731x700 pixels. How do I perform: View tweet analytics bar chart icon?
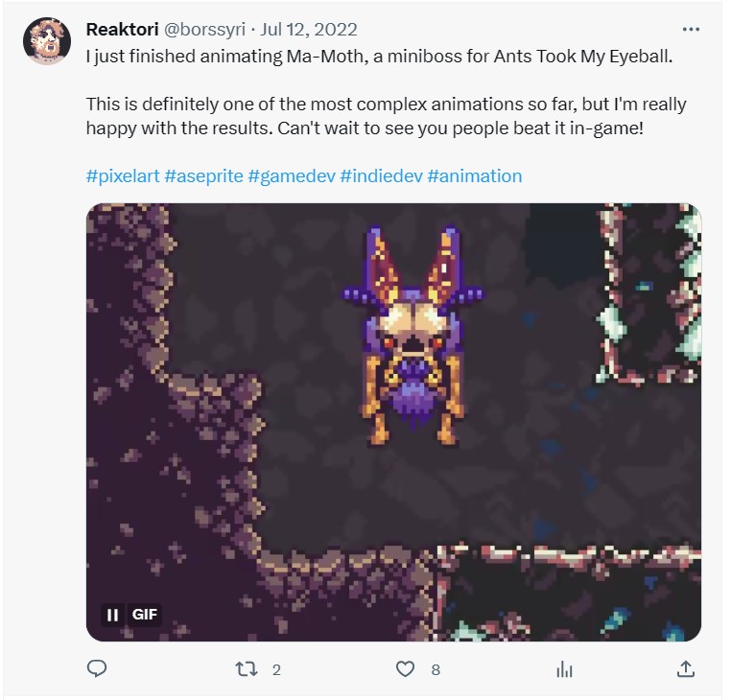tap(564, 669)
